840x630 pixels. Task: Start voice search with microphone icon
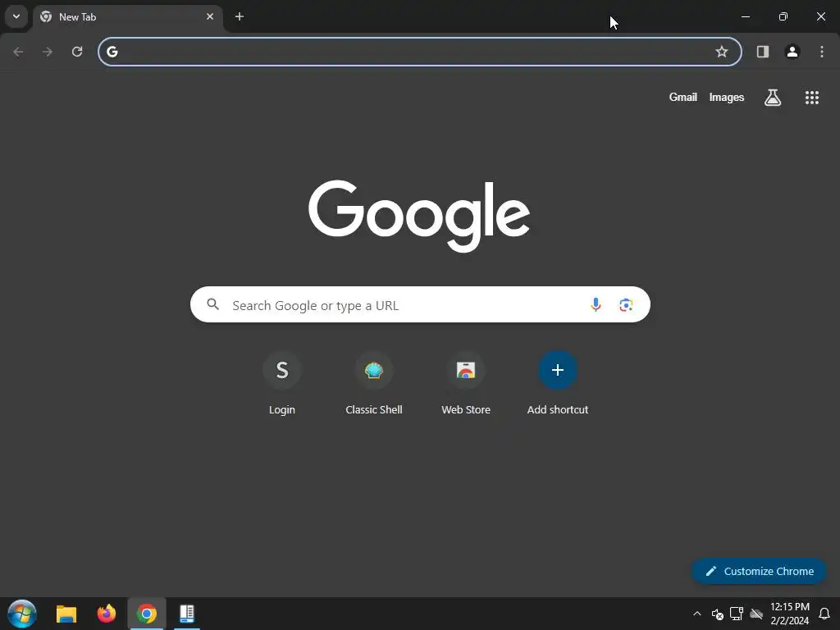point(596,304)
